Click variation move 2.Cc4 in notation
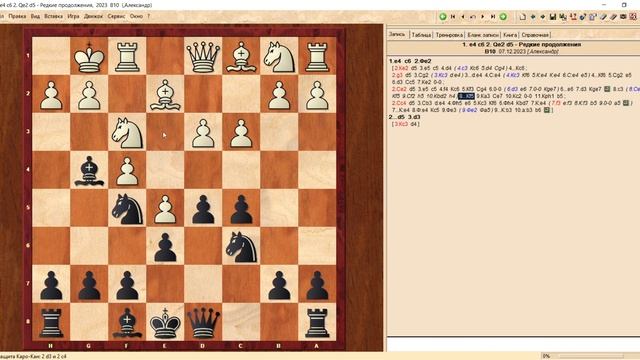This screenshot has height=360, width=640. pyautogui.click(x=399, y=103)
